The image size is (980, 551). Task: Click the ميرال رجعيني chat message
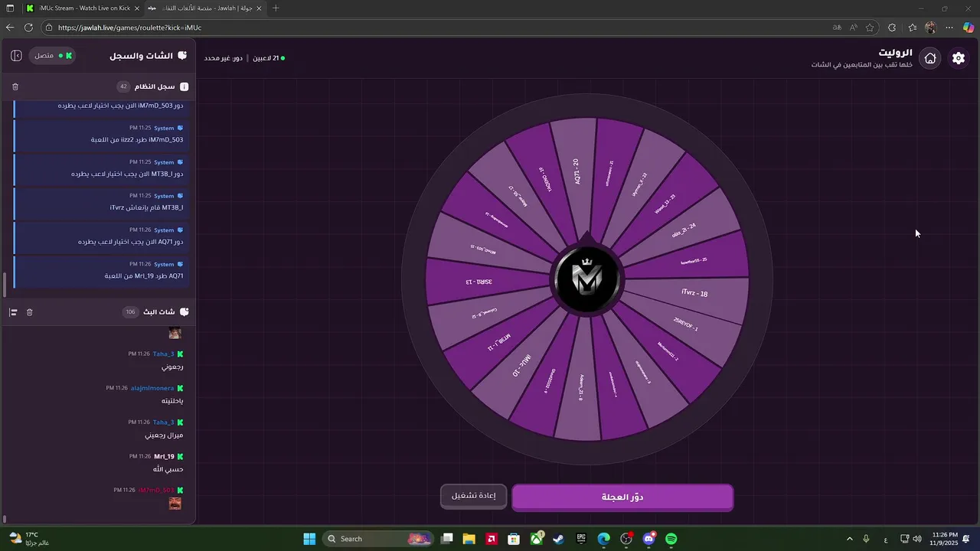(x=164, y=435)
